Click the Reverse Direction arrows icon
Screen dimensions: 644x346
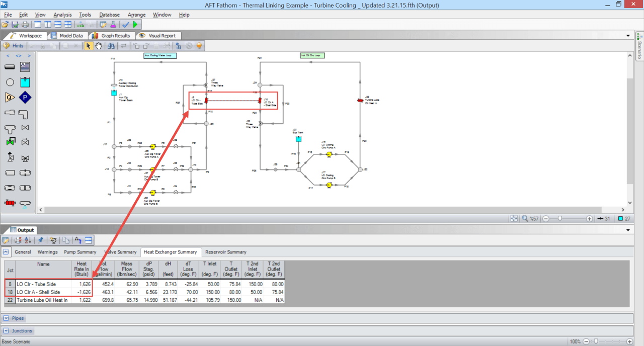[x=124, y=46]
